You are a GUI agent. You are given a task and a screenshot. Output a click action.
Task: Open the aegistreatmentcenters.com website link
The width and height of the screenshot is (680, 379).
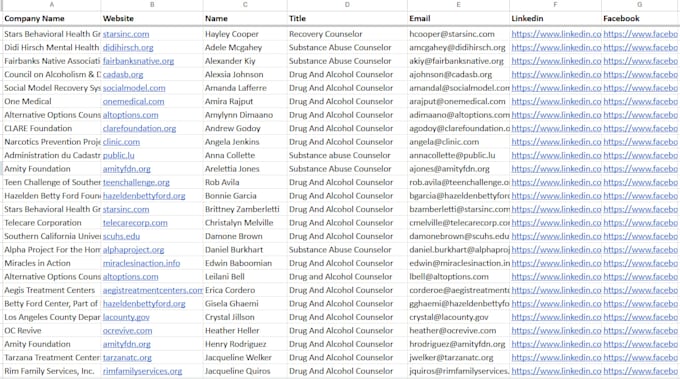pyautogui.click(x=153, y=290)
